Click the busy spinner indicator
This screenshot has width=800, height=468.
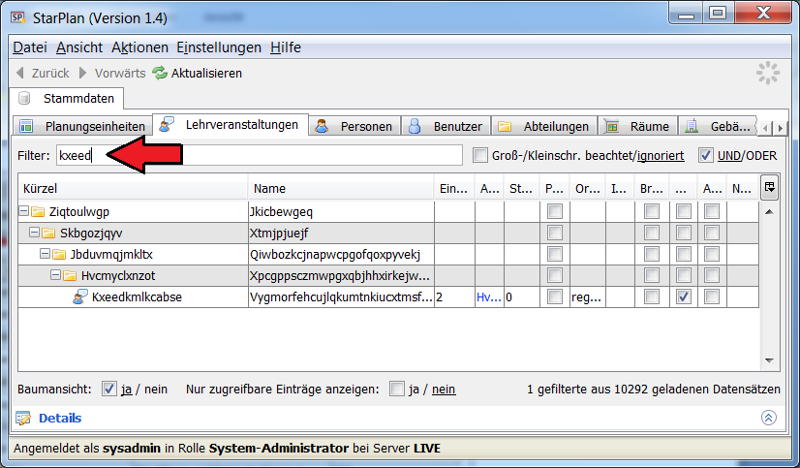[768, 73]
